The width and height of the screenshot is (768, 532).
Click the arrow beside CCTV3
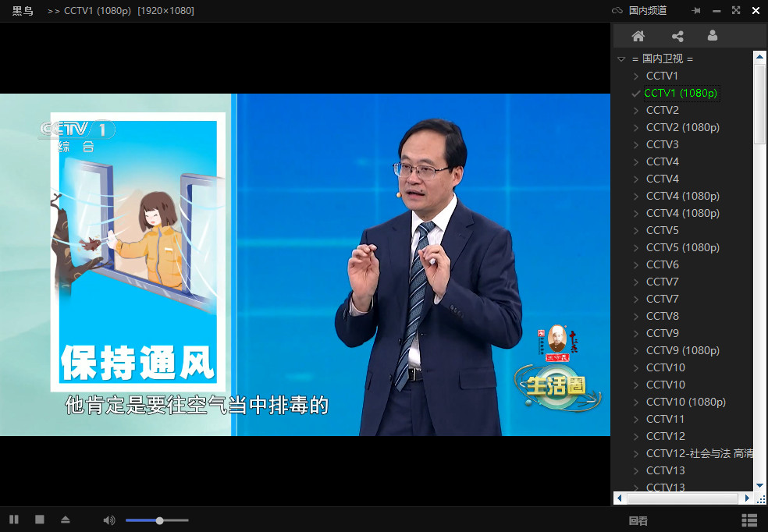coord(636,145)
